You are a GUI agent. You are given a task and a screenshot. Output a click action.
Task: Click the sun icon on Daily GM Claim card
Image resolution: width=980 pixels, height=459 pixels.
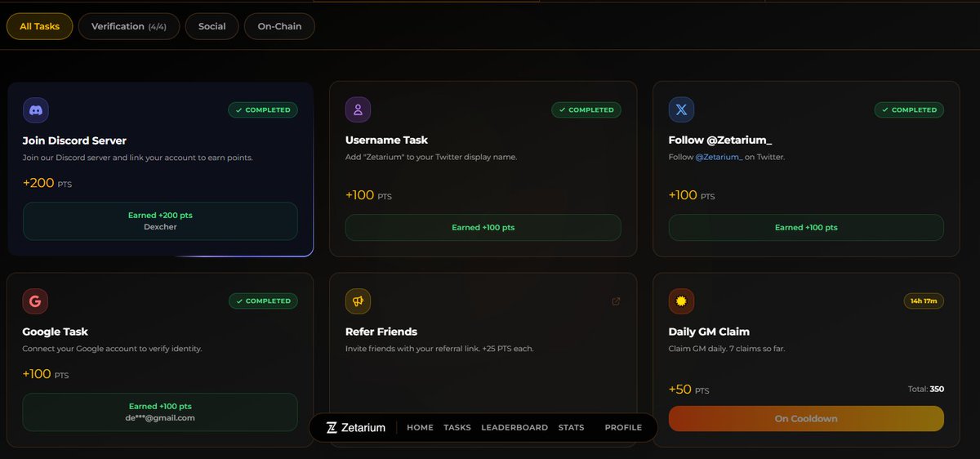(x=681, y=301)
